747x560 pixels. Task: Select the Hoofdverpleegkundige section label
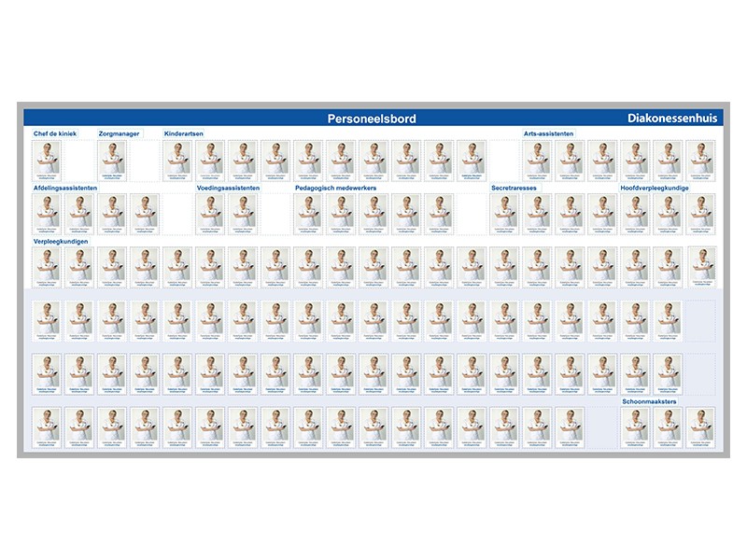coord(655,189)
